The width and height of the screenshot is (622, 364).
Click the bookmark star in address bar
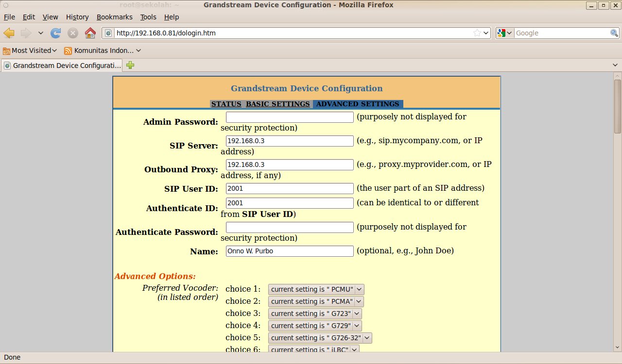(477, 33)
